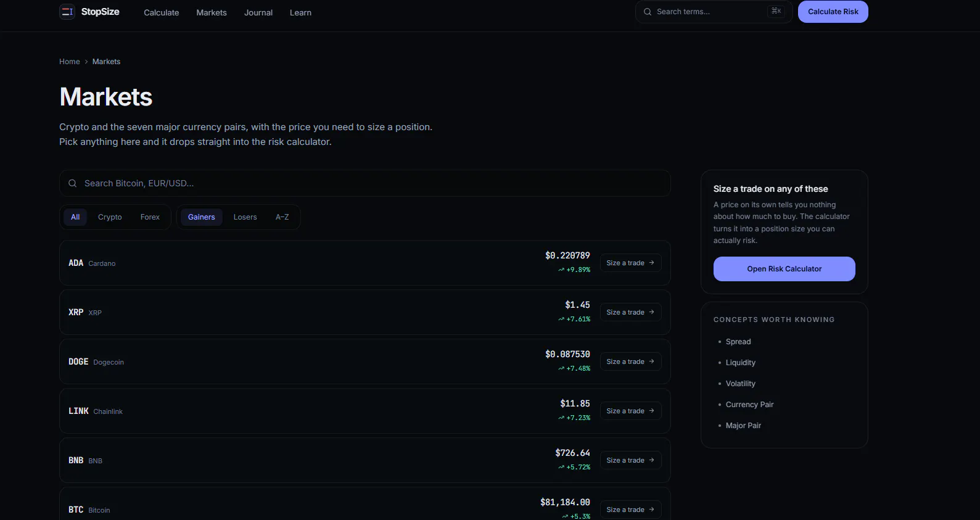Sort by A–Z

coord(282,217)
